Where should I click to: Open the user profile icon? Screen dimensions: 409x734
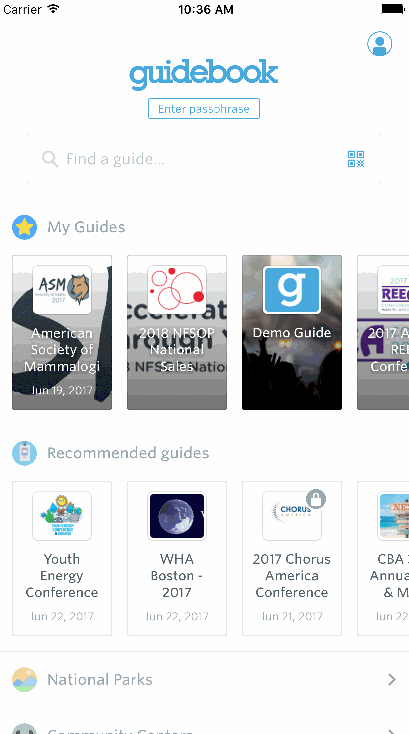[x=379, y=44]
